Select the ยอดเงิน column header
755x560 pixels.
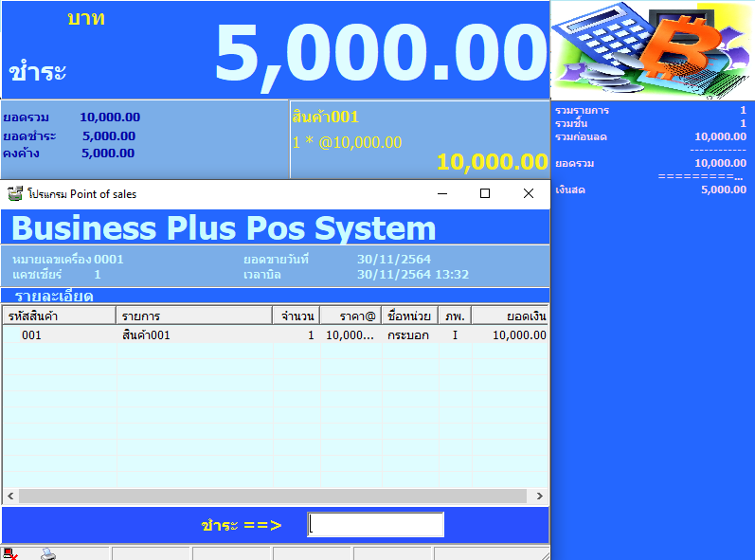pos(511,316)
